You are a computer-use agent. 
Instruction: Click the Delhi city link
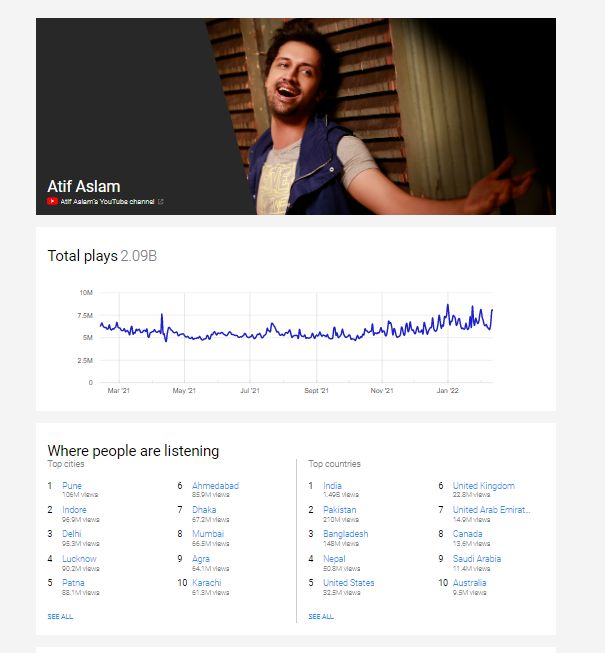[x=72, y=534]
